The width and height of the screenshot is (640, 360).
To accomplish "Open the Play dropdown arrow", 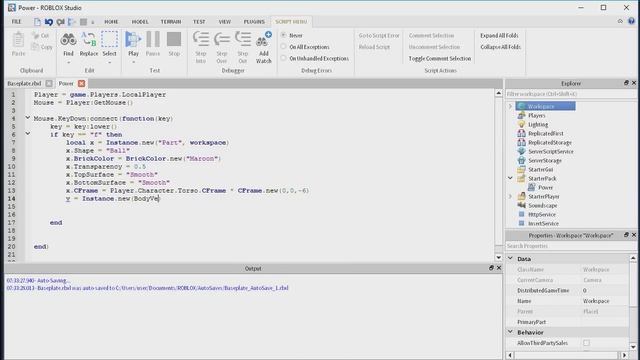I will 133,62.
